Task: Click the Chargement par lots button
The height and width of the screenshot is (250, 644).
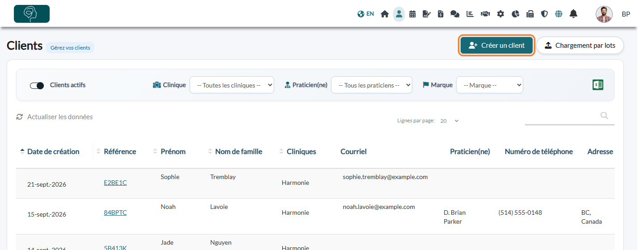Action: 580,45
